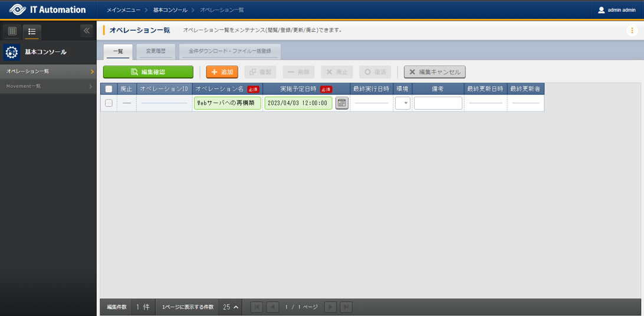Go to メインメニュー in the breadcrumb
This screenshot has width=644, height=316.
point(123,10)
